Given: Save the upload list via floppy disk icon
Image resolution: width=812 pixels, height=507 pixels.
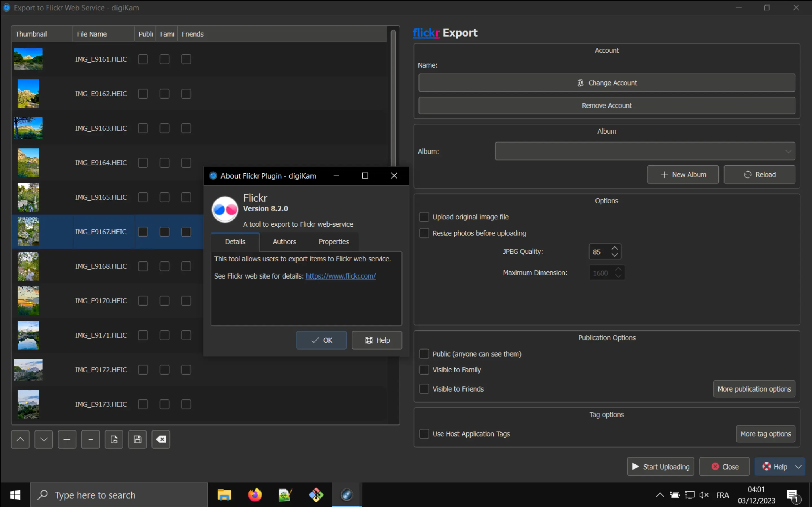Looking at the screenshot, I should [137, 439].
